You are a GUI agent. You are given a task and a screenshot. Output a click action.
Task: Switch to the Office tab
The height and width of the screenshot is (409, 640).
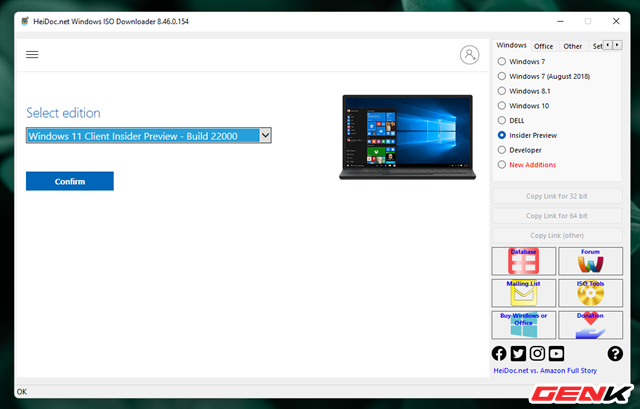[x=543, y=46]
